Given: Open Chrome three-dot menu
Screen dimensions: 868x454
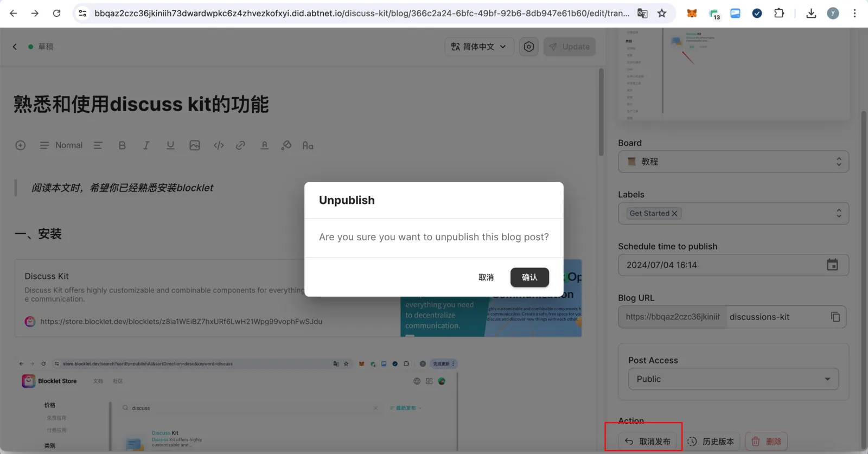Looking at the screenshot, I should pos(854,13).
